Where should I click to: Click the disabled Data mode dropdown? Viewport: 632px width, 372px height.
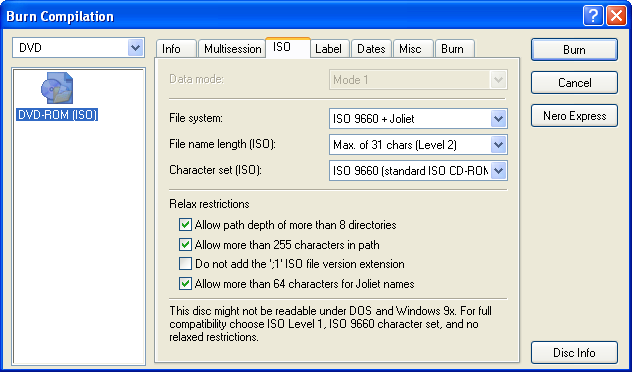pos(418,80)
